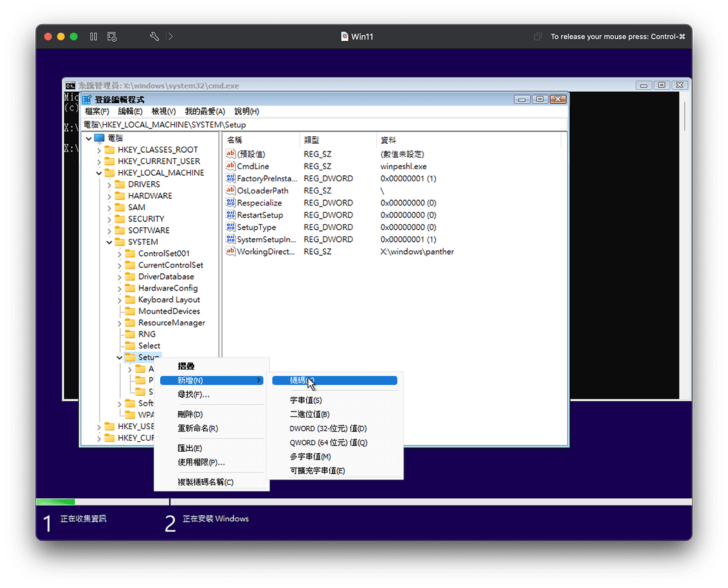The image size is (728, 588).
Task: Collapse the HKEY_LOCAL_MACHINE node
Action: coord(99,172)
